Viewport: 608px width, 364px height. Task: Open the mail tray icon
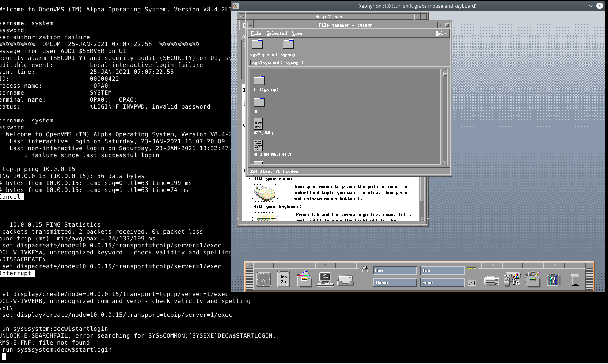coord(345,280)
